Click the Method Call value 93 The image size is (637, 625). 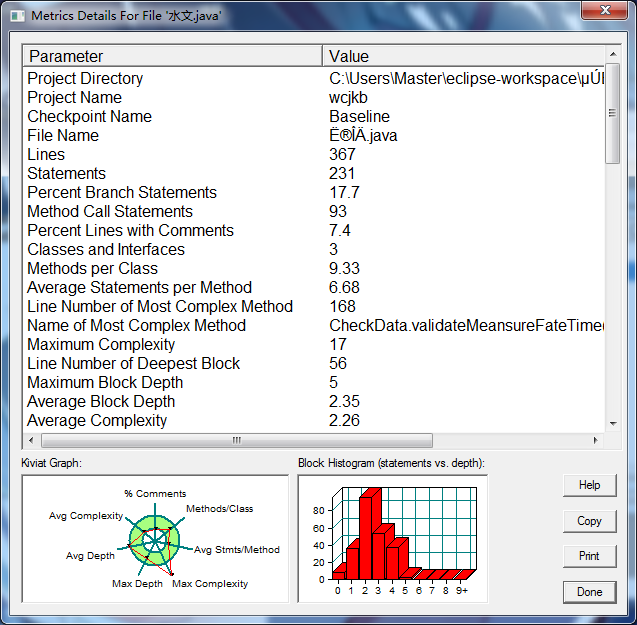(338, 211)
